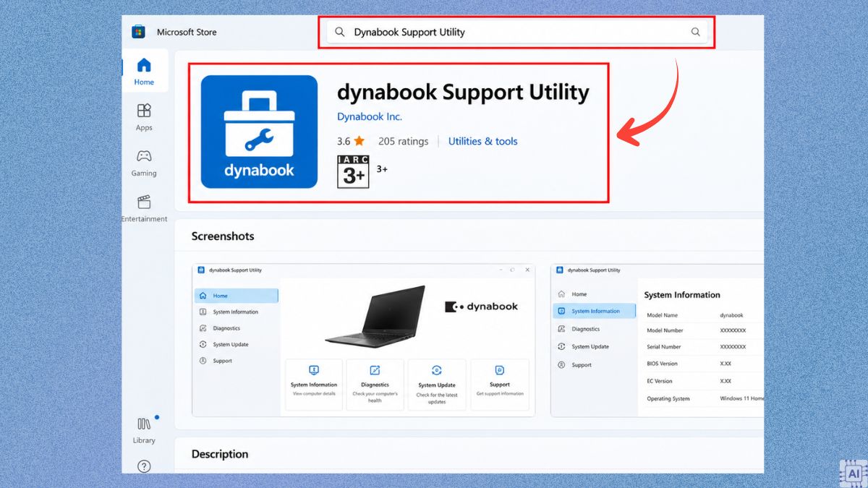This screenshot has height=488, width=868.
Task: Click the EC Version row label
Action: coord(660,381)
